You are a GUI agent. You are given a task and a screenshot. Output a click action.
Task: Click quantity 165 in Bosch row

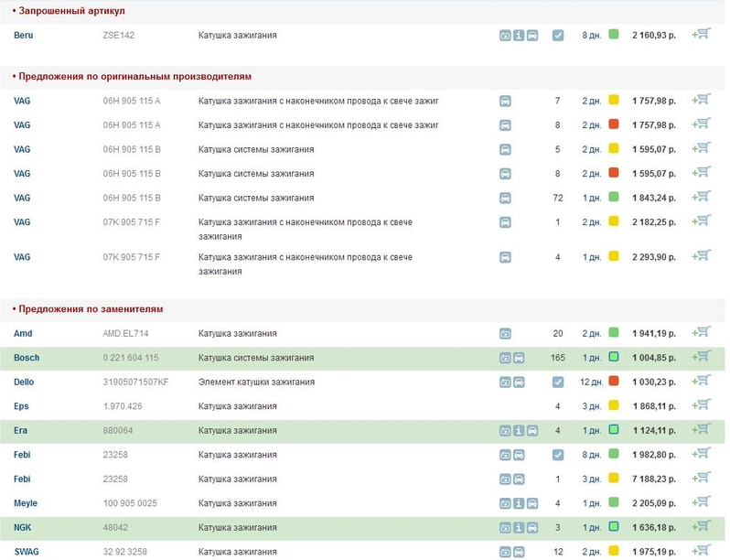pos(558,358)
